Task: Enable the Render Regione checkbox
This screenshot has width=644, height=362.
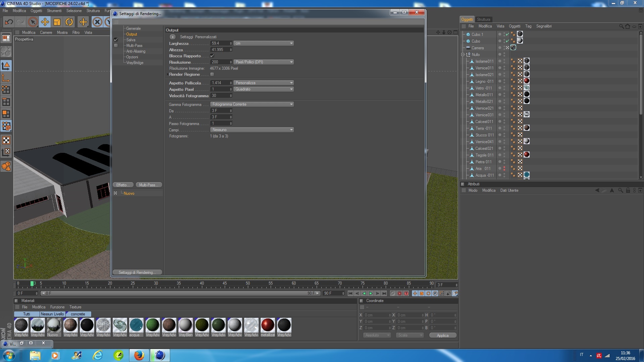Action: (x=212, y=74)
